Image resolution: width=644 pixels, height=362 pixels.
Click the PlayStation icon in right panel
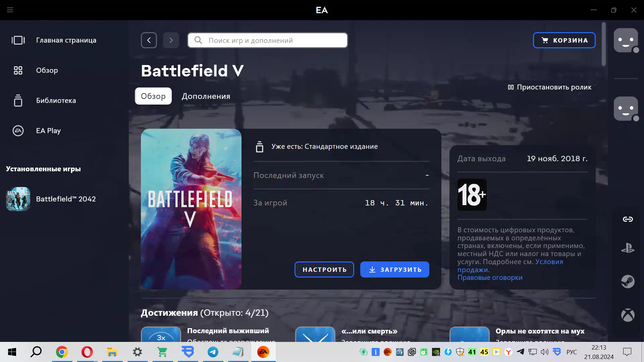pyautogui.click(x=628, y=248)
